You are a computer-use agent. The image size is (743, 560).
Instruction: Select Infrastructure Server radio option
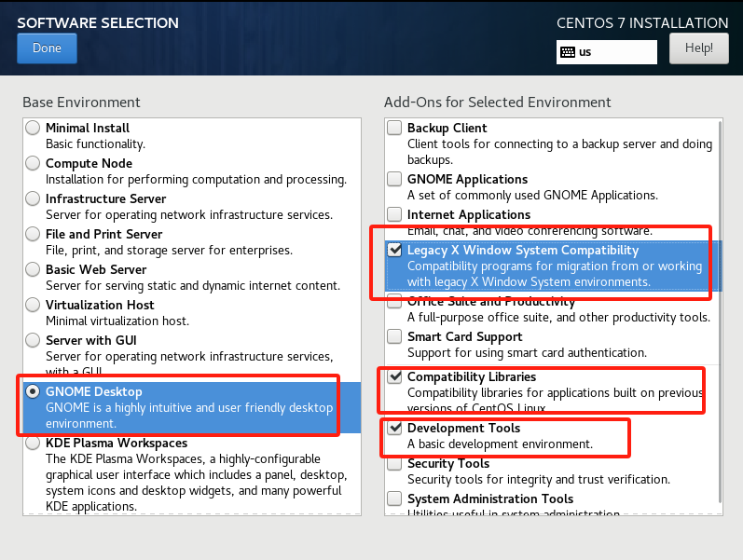click(34, 199)
